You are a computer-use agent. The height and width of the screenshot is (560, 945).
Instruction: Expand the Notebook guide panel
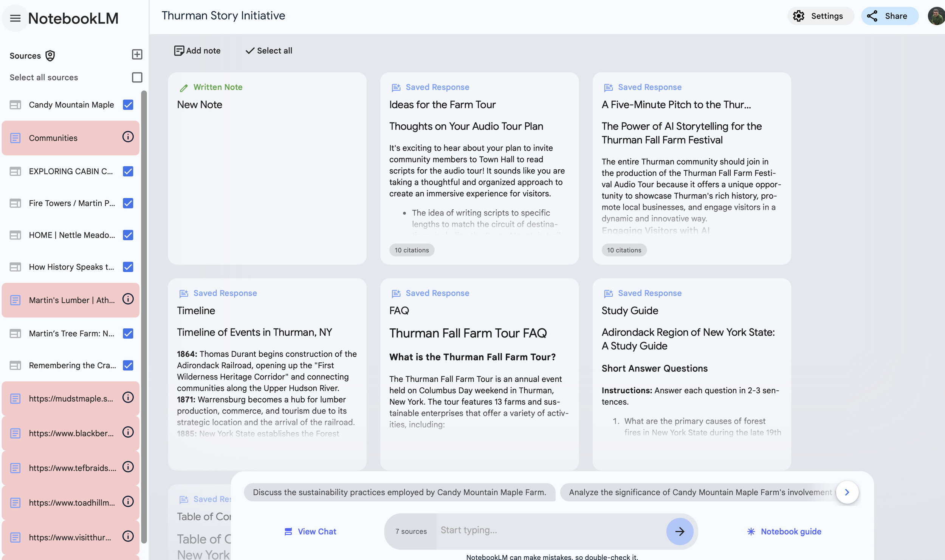[784, 531]
